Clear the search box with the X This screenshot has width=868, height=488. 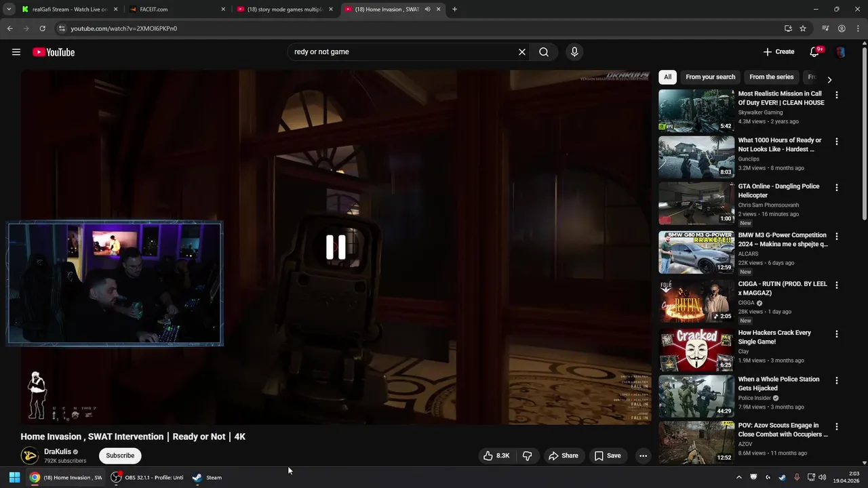coord(522,52)
